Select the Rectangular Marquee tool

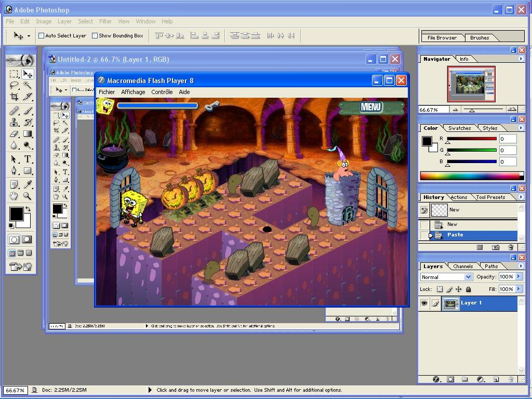click(x=14, y=74)
